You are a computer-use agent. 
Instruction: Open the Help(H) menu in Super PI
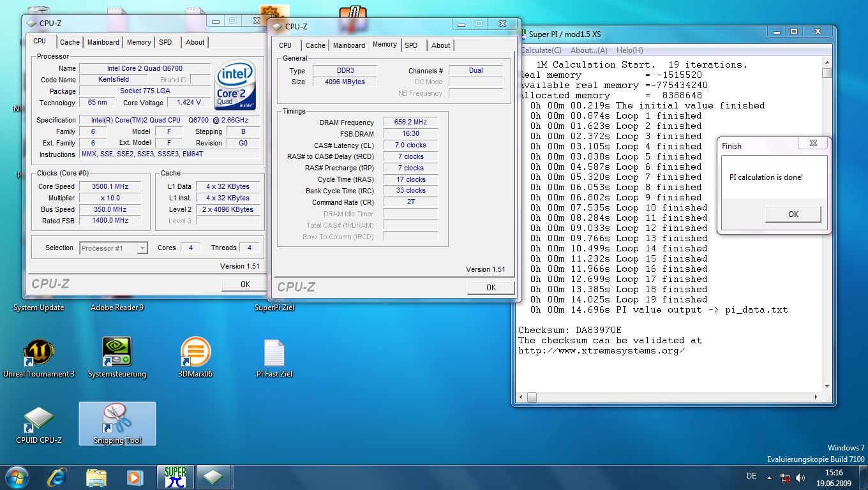[630, 50]
